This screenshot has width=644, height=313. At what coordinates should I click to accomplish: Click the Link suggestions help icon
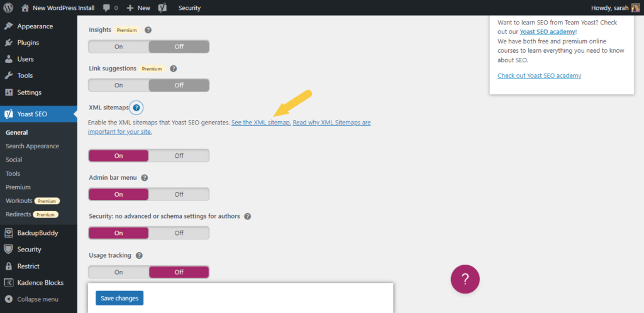[x=174, y=69]
